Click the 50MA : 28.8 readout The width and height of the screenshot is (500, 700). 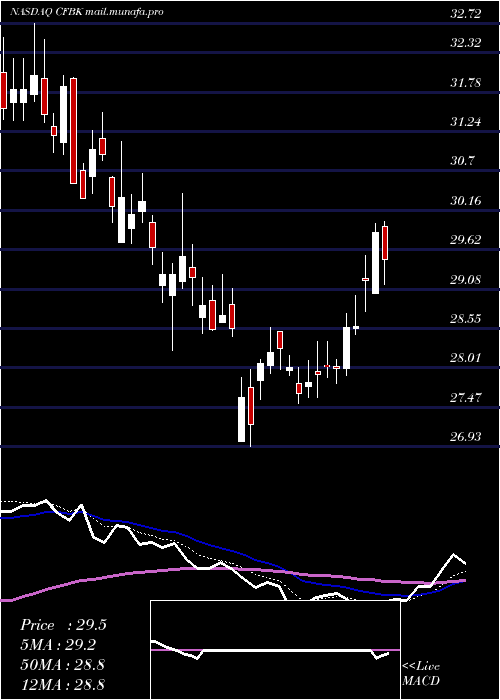tap(63, 664)
